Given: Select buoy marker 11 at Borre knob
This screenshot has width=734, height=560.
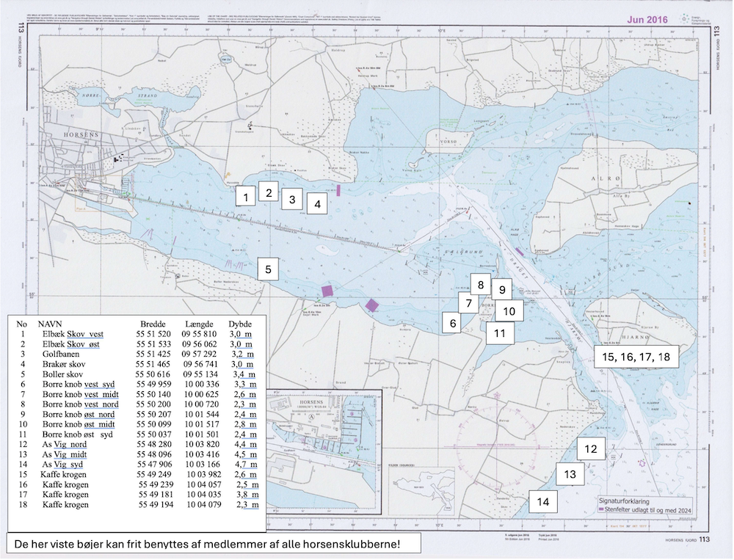Looking at the screenshot, I should point(499,332).
